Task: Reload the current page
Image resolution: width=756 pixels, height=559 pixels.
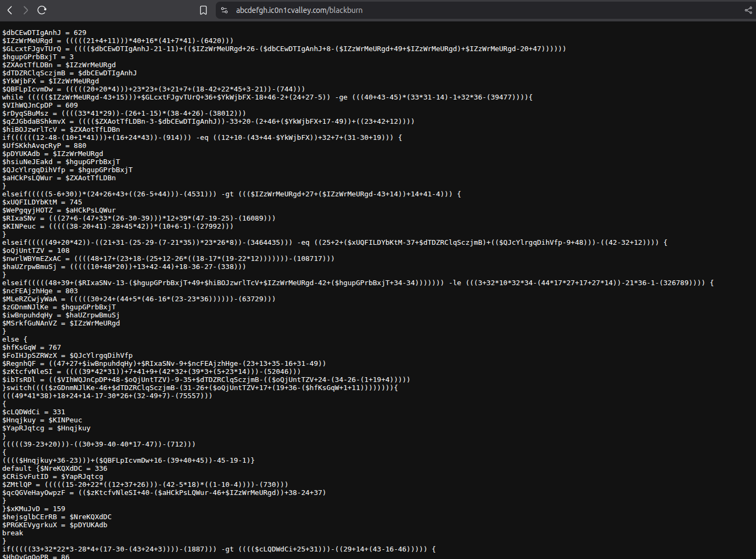Action: [x=42, y=10]
